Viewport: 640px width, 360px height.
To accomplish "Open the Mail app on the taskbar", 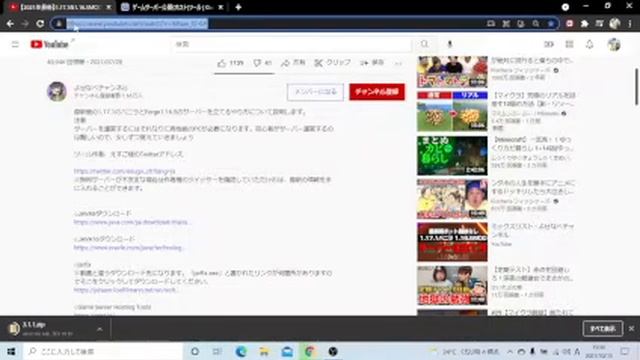I will tap(287, 351).
